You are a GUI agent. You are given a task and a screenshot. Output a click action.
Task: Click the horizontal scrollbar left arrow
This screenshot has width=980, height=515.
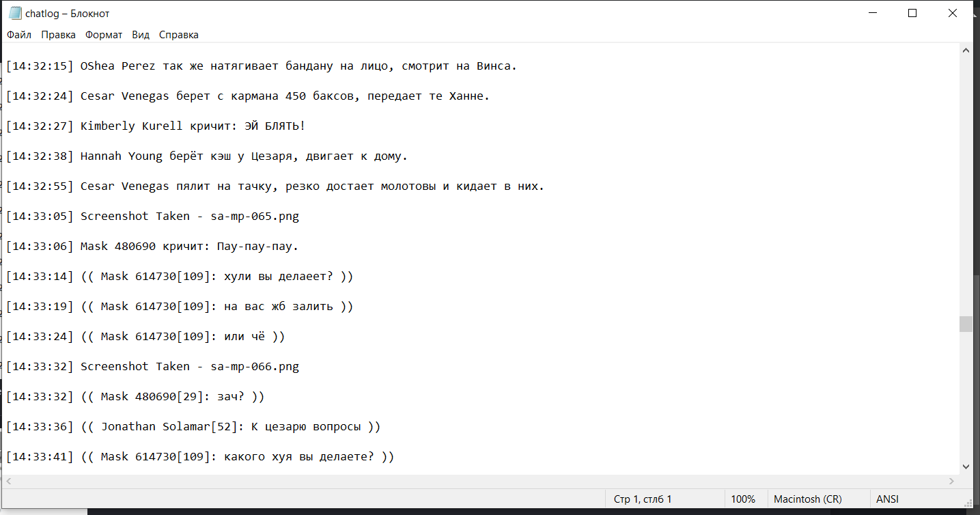(x=10, y=481)
